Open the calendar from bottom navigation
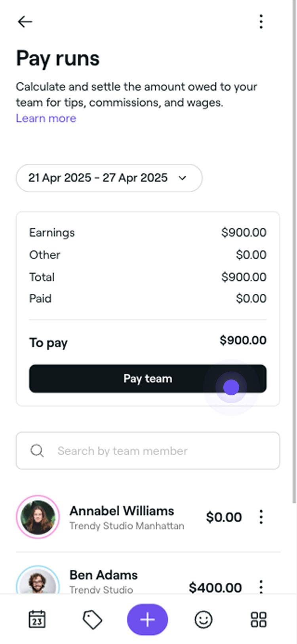This screenshot has width=297, height=644. point(37,619)
